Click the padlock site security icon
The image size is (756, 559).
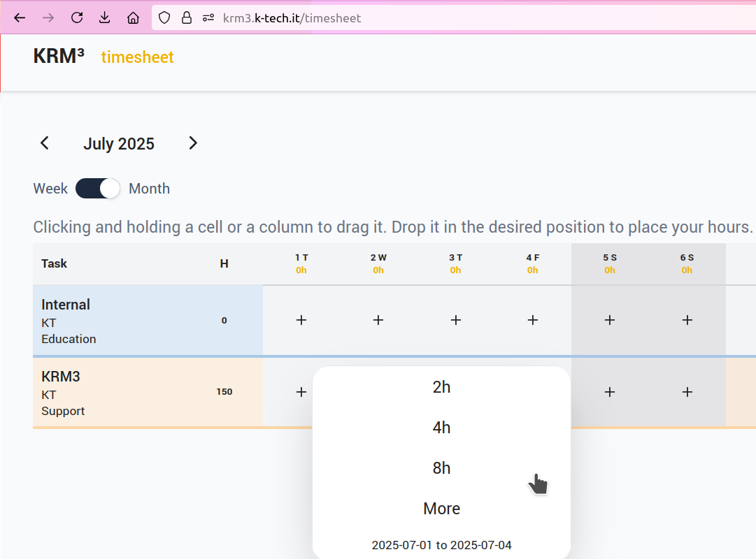[187, 18]
